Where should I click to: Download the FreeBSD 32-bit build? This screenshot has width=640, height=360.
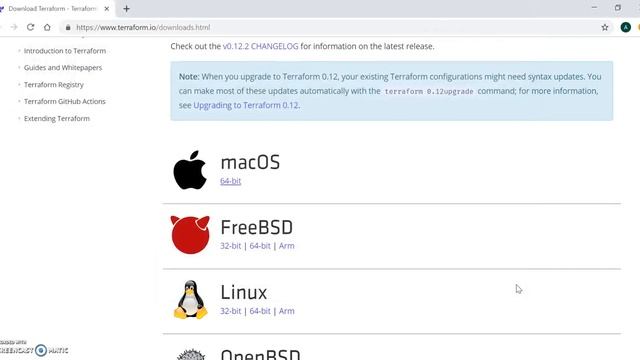[x=230, y=246]
